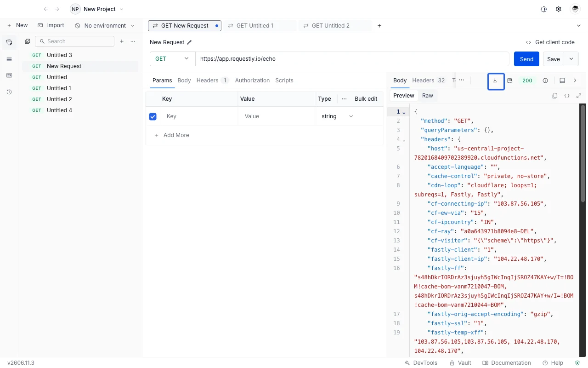Click the multi-select icon beside search
Image resolution: width=588 pixels, height=368 pixels.
coord(28,41)
